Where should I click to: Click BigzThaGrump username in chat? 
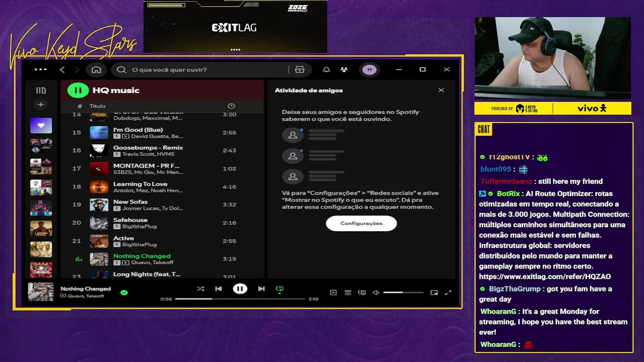pyautogui.click(x=515, y=289)
